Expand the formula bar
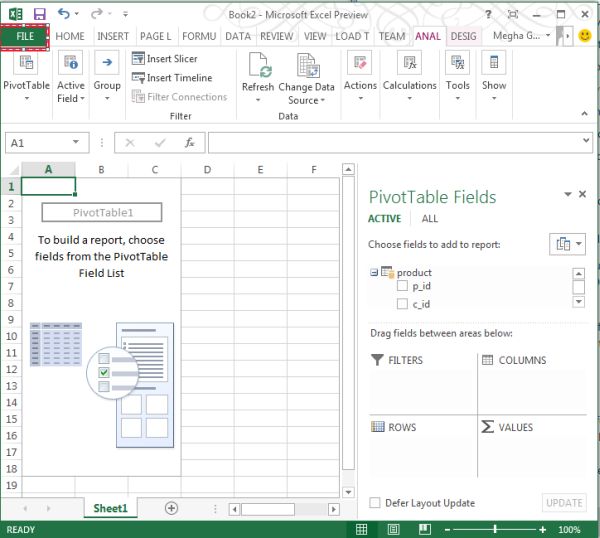This screenshot has height=538, width=600. tap(586, 140)
